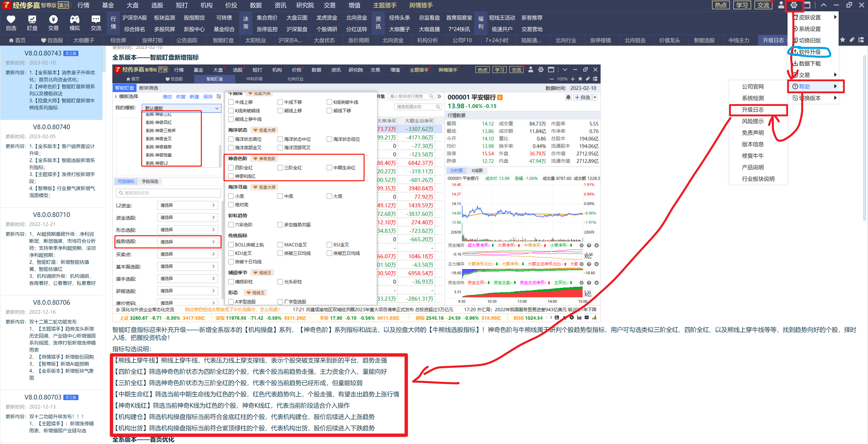Collapse toolbar with the up chevron icon
Screen dimensions: 868x444
coord(823,5)
